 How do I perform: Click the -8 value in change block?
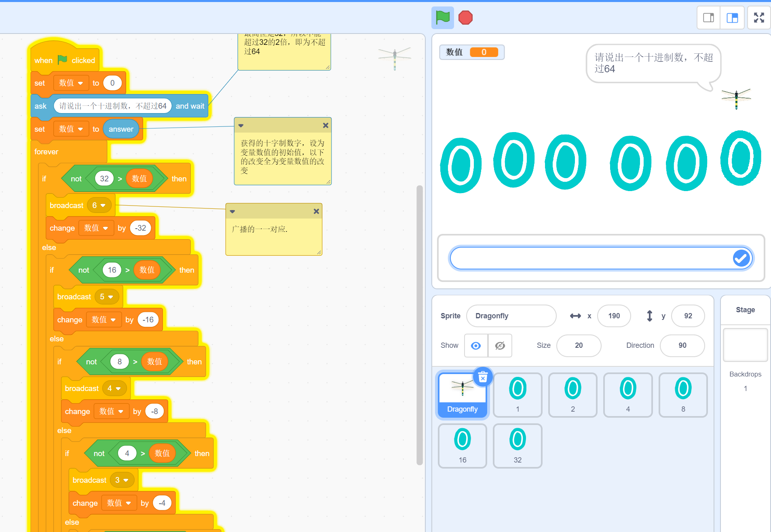(x=154, y=411)
